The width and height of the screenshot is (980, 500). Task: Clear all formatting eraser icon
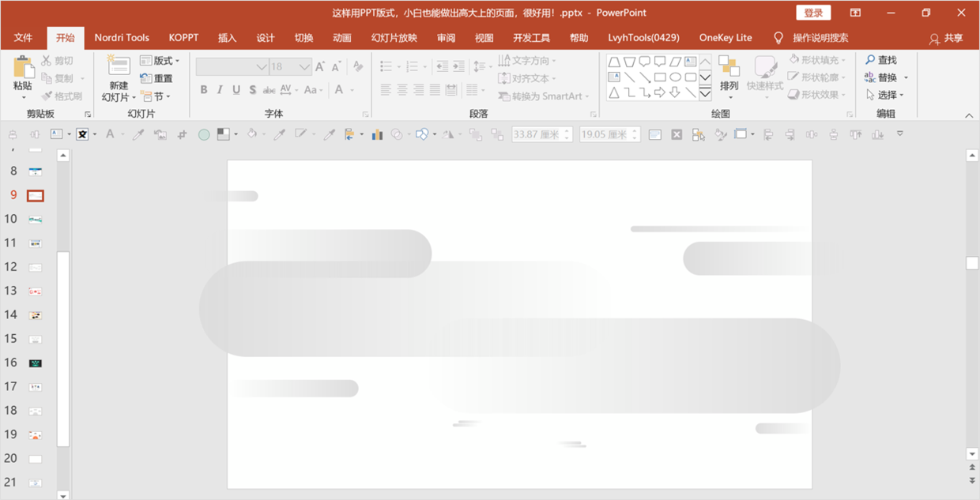[x=358, y=67]
